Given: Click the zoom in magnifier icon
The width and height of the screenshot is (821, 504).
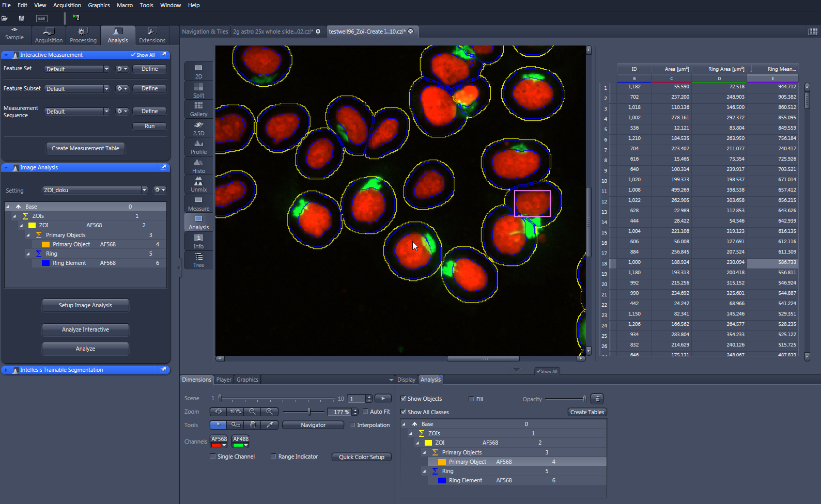Looking at the screenshot, I should click(x=269, y=412).
